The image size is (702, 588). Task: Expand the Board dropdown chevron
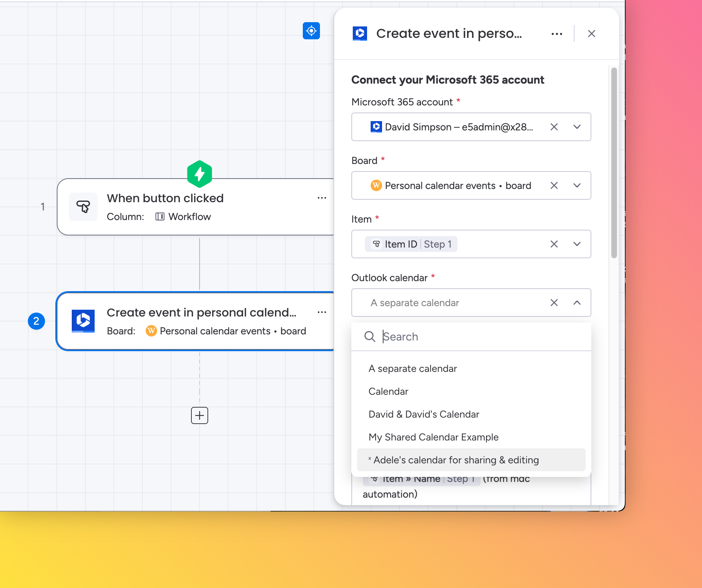[x=577, y=185]
